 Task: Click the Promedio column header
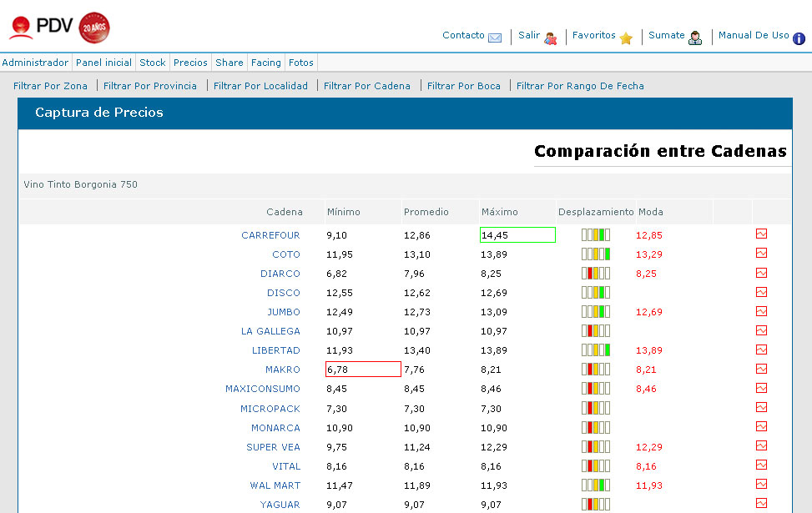tap(426, 212)
